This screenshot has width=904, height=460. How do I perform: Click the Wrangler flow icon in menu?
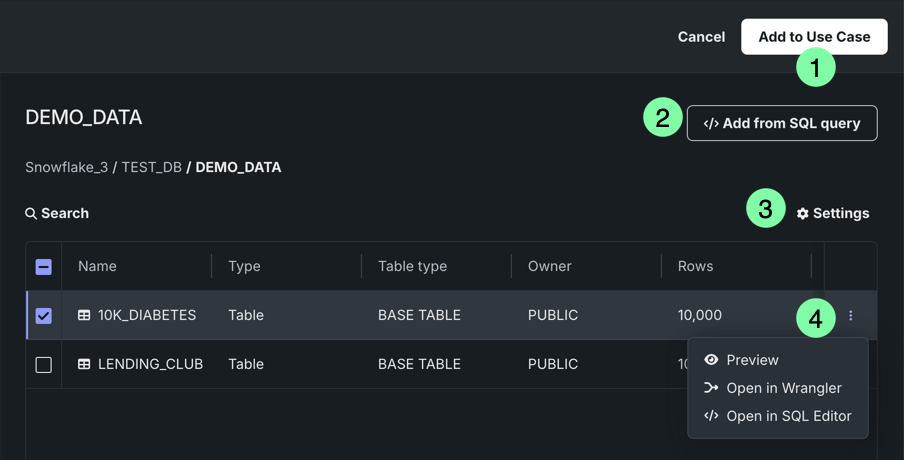pyautogui.click(x=711, y=388)
